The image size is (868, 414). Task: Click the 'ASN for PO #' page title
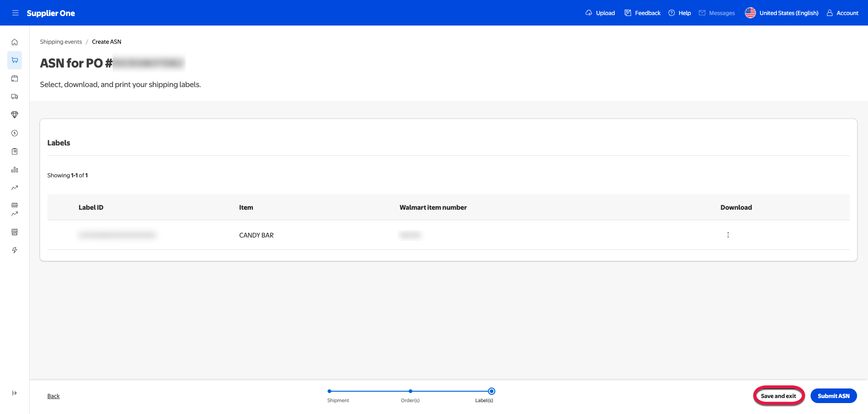coord(76,63)
